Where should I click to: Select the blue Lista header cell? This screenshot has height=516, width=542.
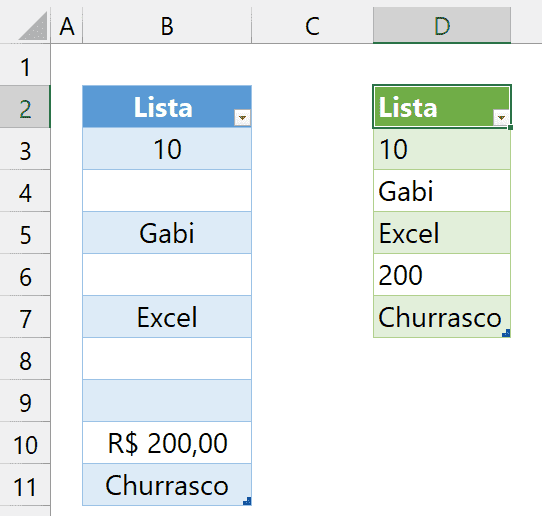coord(167,107)
